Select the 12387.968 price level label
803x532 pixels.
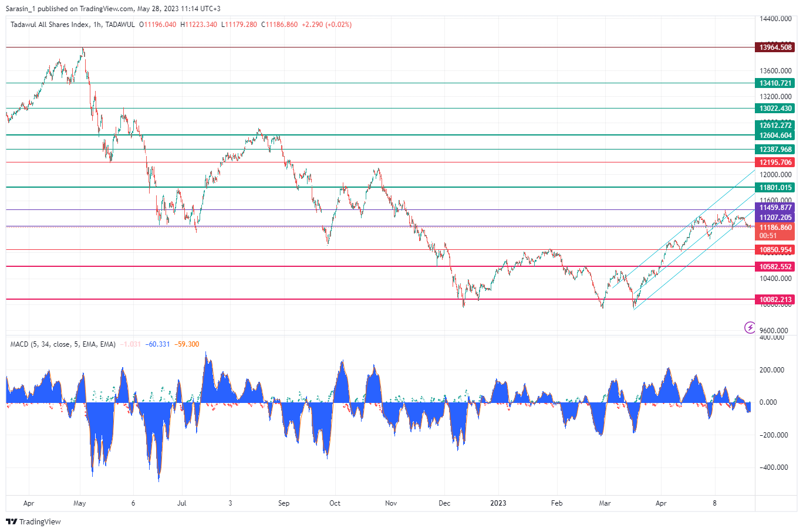(775, 150)
